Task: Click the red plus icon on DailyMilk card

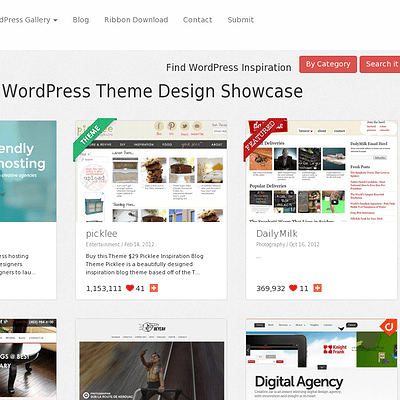Action: [318, 288]
